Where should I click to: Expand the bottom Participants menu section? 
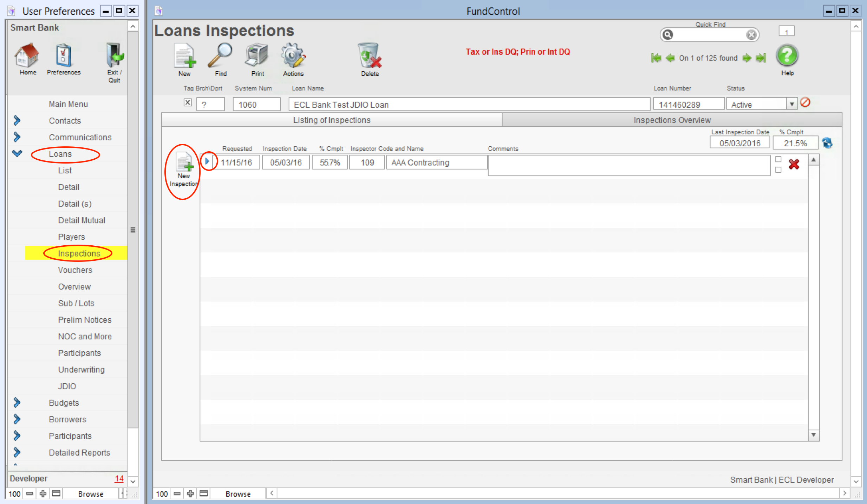point(17,436)
